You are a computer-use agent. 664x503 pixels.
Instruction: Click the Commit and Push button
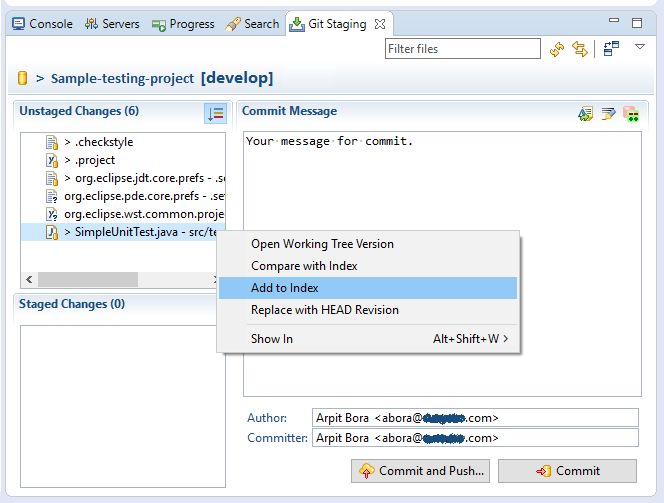click(x=420, y=471)
